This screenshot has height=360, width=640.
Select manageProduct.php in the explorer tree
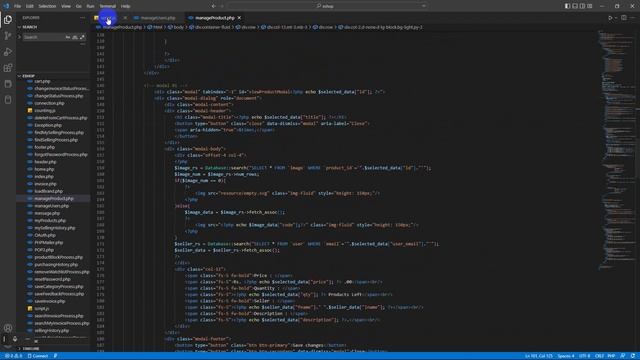(x=53, y=198)
